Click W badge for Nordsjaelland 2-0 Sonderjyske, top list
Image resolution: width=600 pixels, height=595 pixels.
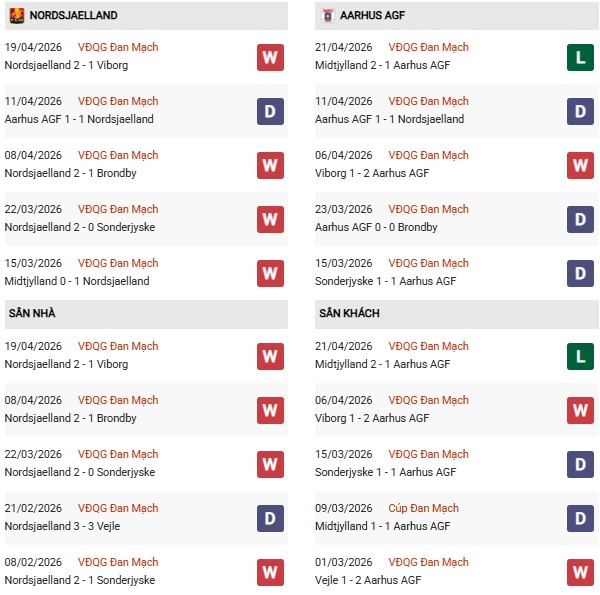tap(270, 219)
